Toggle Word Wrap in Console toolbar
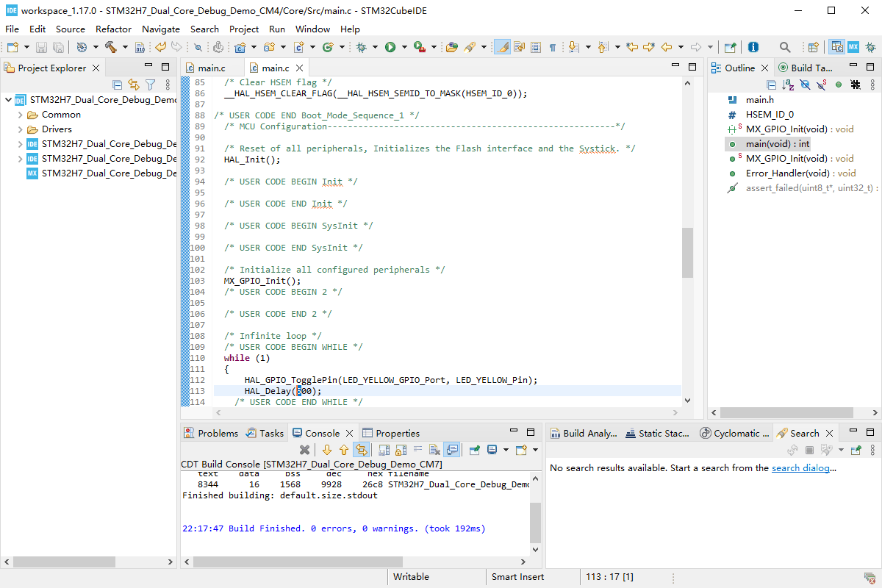882x588 pixels. point(417,450)
